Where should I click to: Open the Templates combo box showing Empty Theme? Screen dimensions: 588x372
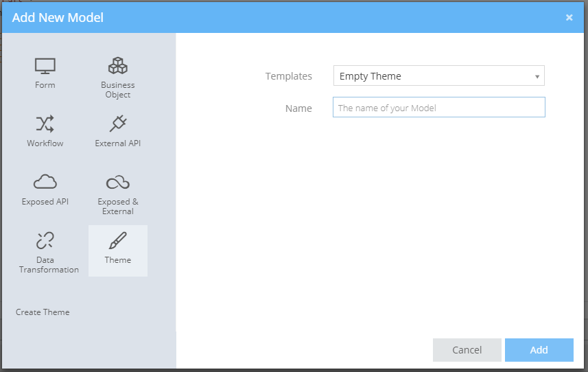(x=432, y=76)
